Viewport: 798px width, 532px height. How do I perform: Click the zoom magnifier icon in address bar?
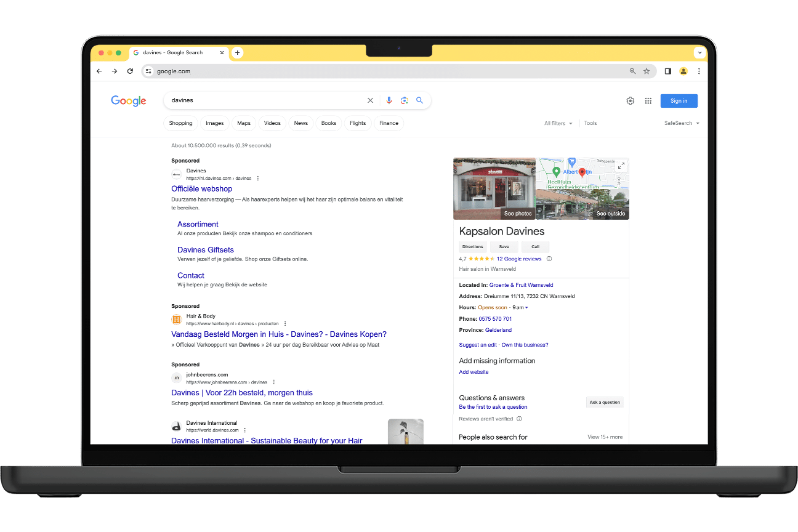point(632,71)
